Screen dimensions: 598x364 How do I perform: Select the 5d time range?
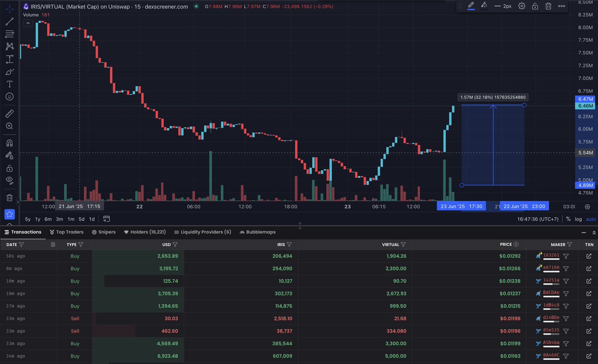81,219
